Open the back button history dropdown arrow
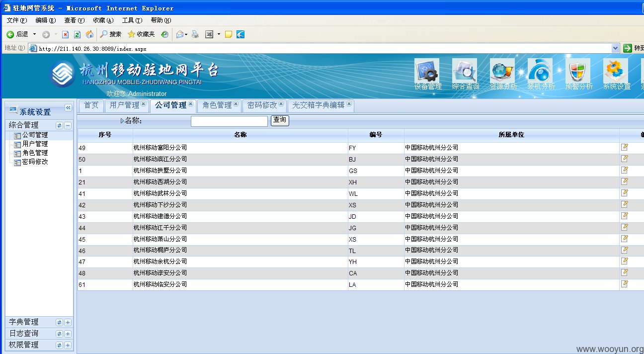This screenshot has height=354, width=644. pos(34,34)
